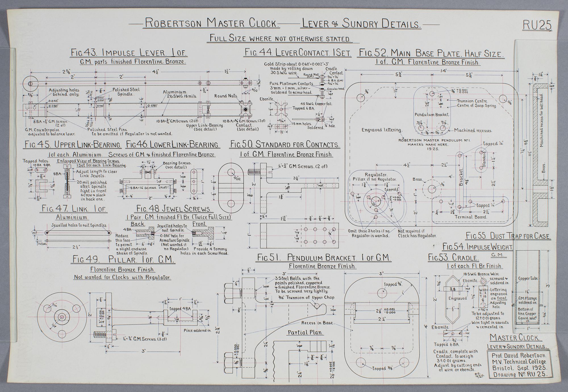The height and width of the screenshot is (392, 568).
Task: Select the Fig. 55 Dust Trap heading
Action: coord(508,236)
